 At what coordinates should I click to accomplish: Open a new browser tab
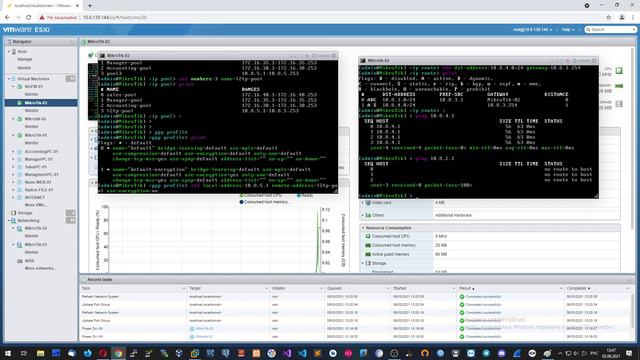click(90, 6)
